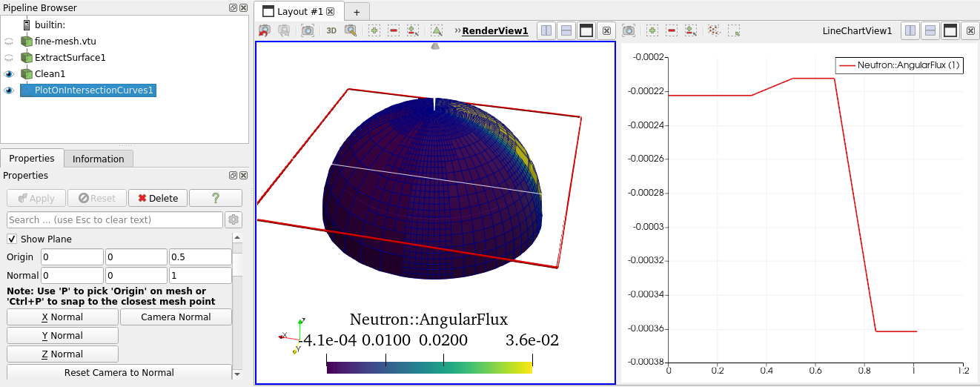Click the add selection plus icon in LineChartView1

652,30
